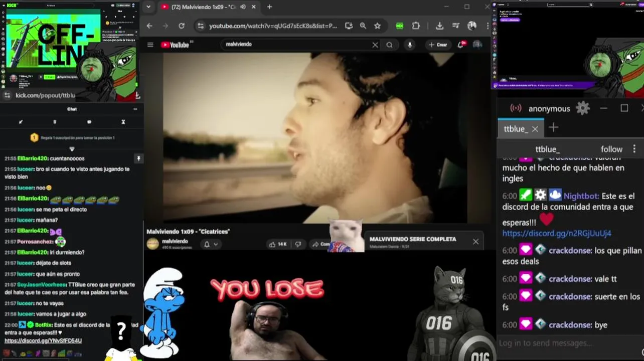This screenshot has height=361, width=644.
Task: Bookmark this page with the star icon
Action: (377, 26)
